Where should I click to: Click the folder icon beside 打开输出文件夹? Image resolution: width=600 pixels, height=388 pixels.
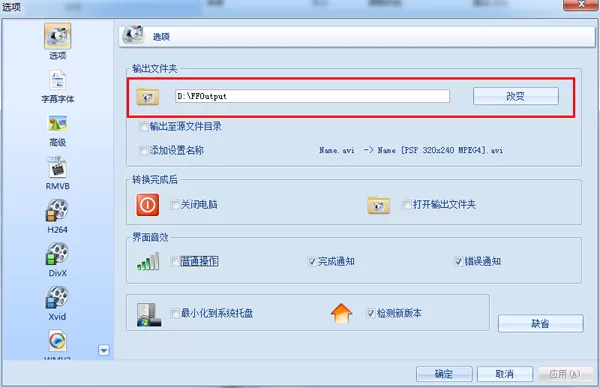378,205
